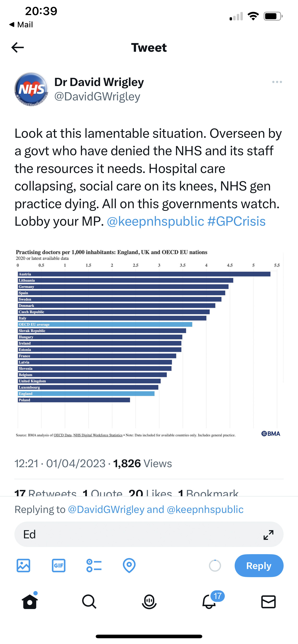
Task: Tap the character count progress circle
Action: [x=215, y=565]
